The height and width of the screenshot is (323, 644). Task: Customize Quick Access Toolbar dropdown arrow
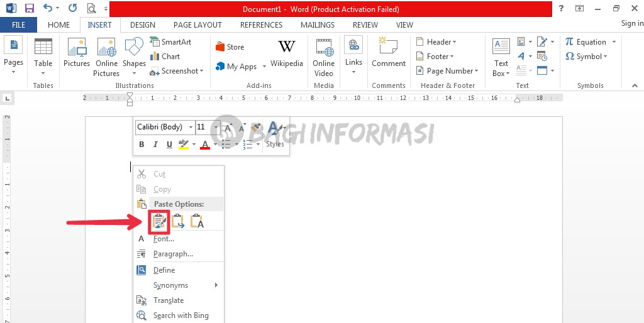coord(106,8)
